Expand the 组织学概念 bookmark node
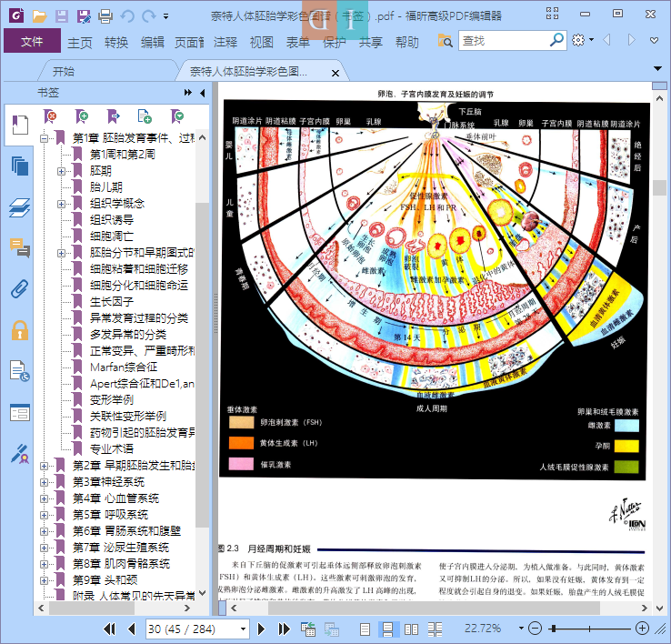This screenshot has width=671, height=644. point(61,205)
